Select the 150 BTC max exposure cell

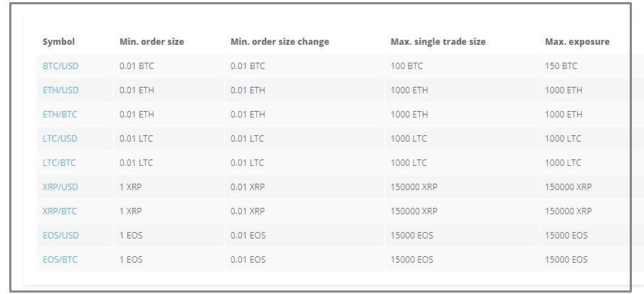click(561, 65)
